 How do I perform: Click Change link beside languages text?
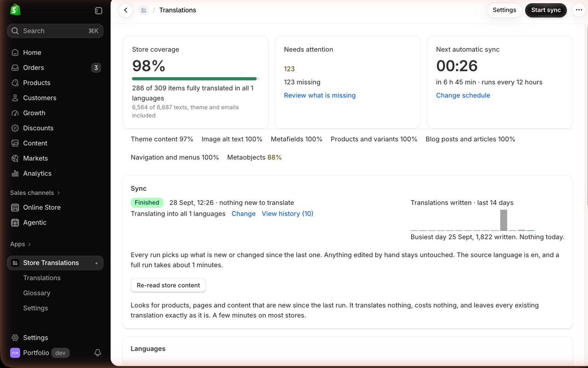point(243,213)
